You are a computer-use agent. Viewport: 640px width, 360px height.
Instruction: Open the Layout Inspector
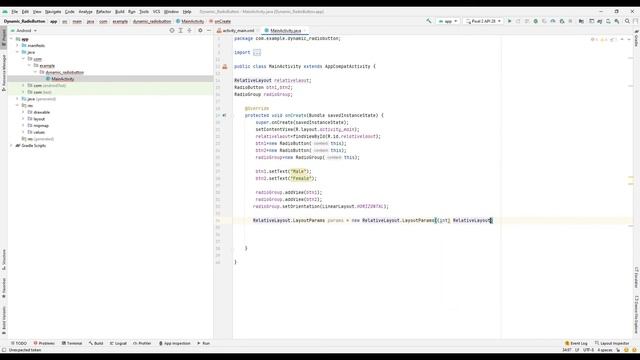(612, 343)
